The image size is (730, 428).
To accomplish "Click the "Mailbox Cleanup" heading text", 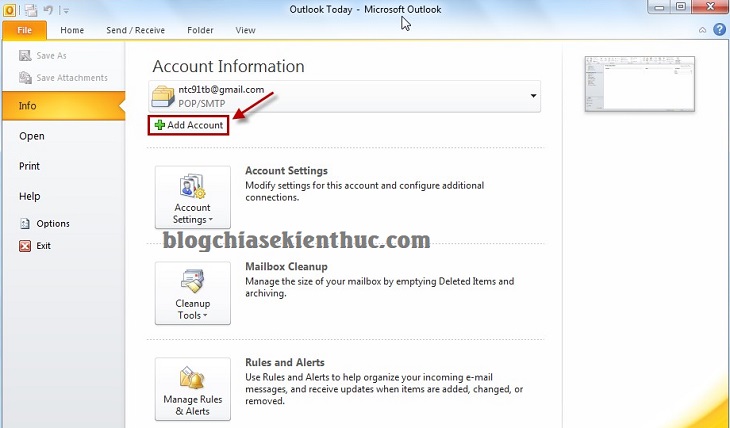I will coord(286,266).
